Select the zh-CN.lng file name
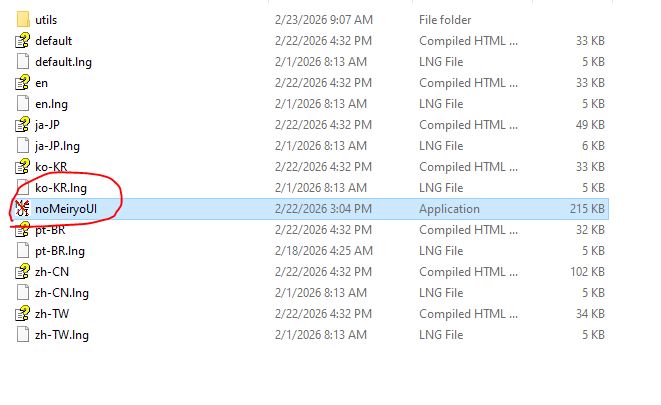 (x=62, y=293)
